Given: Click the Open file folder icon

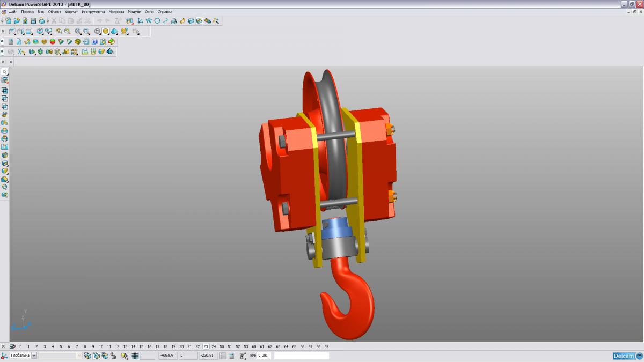Looking at the screenshot, I should coord(17,20).
